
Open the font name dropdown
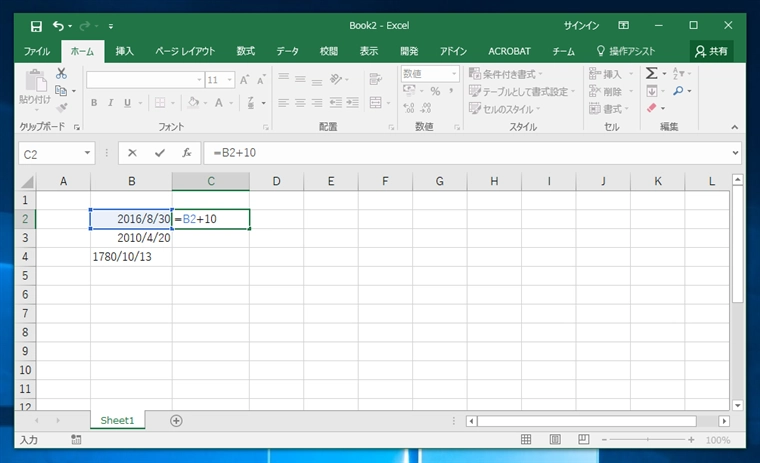[x=199, y=80]
